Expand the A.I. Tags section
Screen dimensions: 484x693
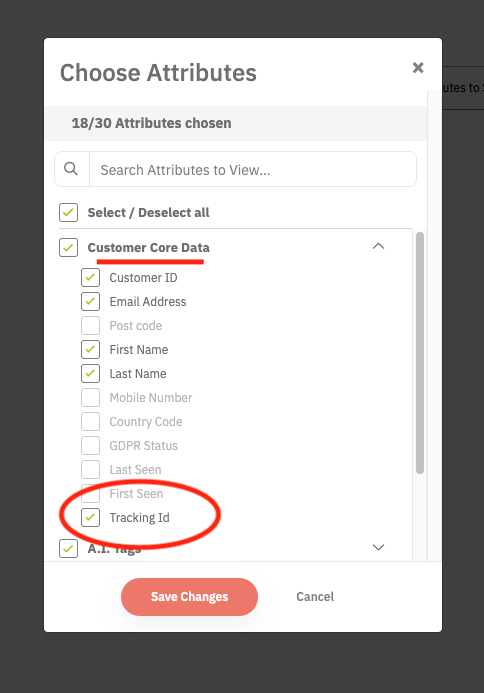click(378, 547)
